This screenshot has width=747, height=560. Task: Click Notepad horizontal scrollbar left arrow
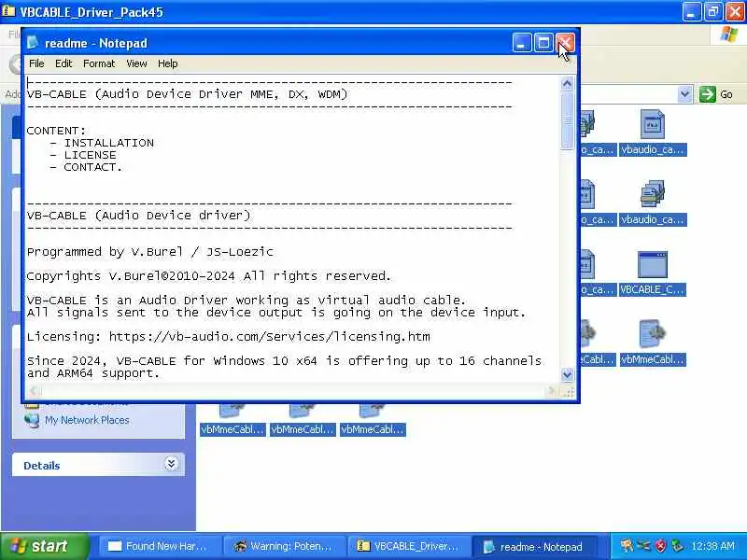tap(35, 391)
